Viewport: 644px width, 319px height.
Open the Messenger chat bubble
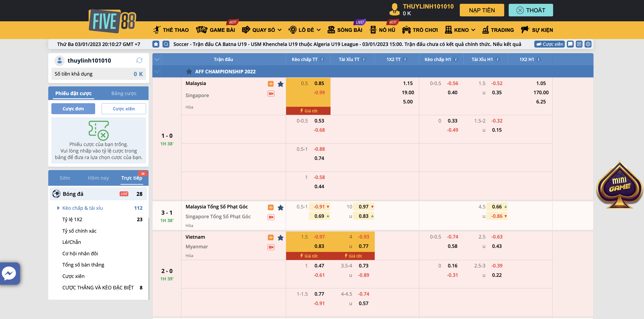[x=9, y=273]
